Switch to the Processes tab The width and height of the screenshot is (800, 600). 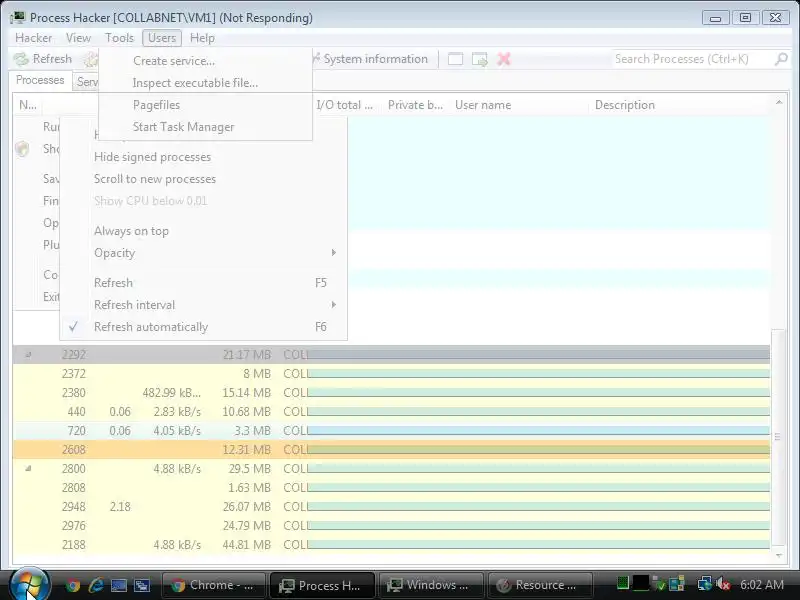click(x=40, y=80)
